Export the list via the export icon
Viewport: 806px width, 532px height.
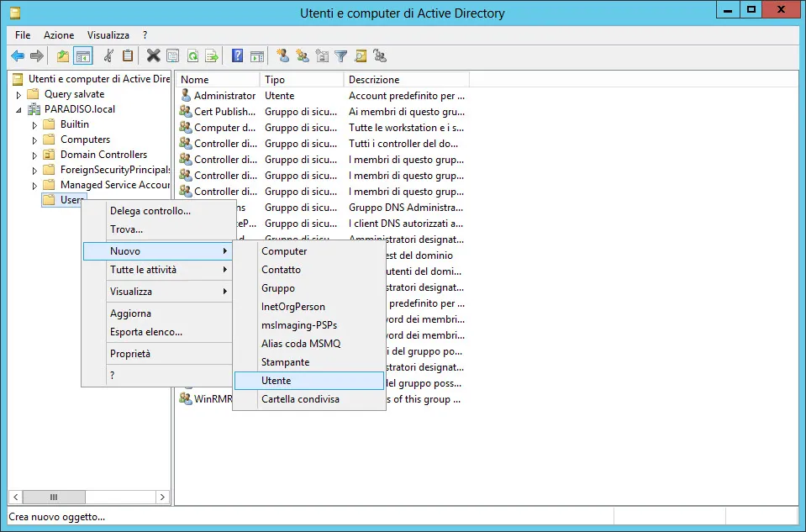(x=210, y=56)
